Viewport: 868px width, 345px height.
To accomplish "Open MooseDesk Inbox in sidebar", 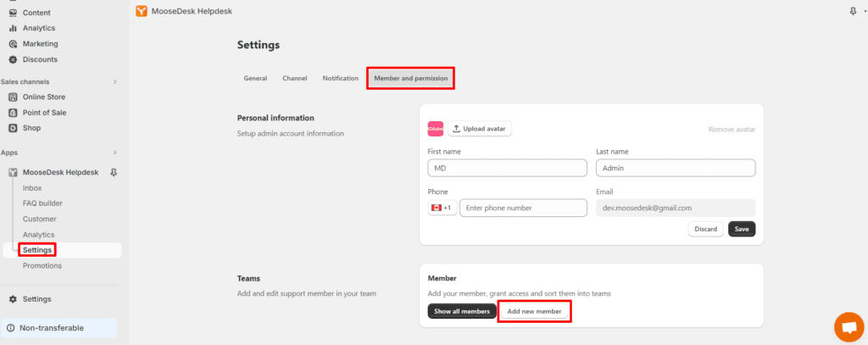I will pos(32,187).
